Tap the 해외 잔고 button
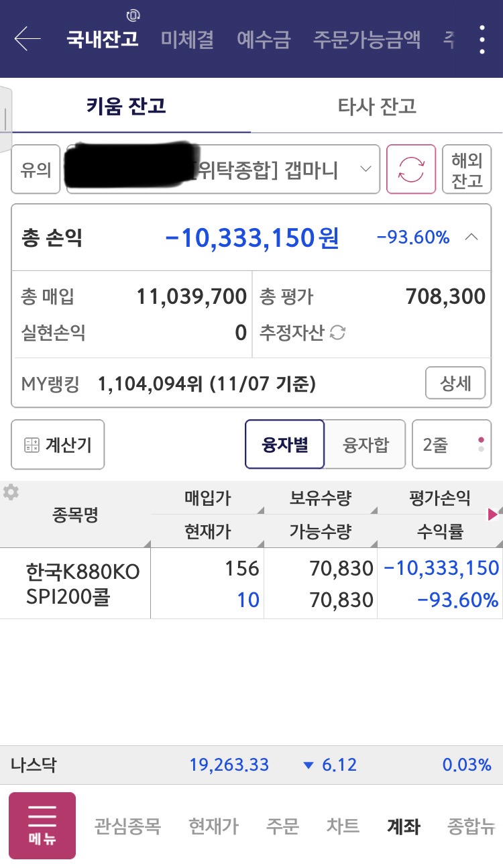The height and width of the screenshot is (868, 503). click(x=467, y=169)
